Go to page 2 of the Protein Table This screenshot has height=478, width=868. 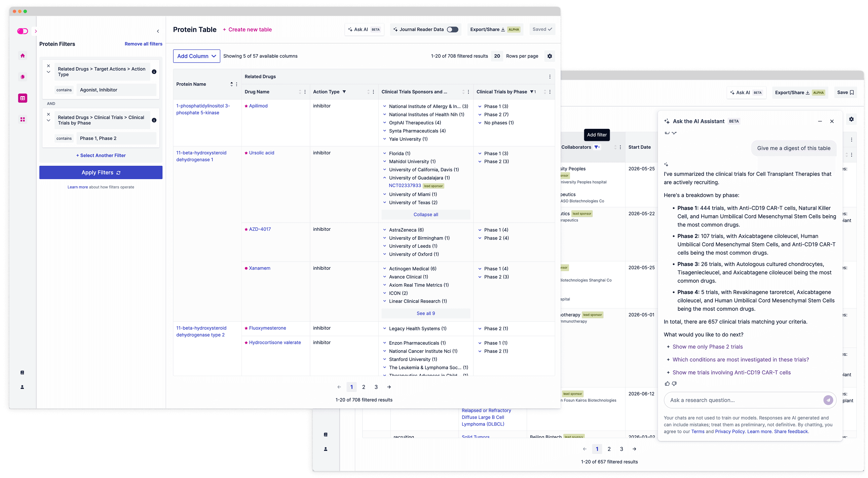(x=364, y=387)
